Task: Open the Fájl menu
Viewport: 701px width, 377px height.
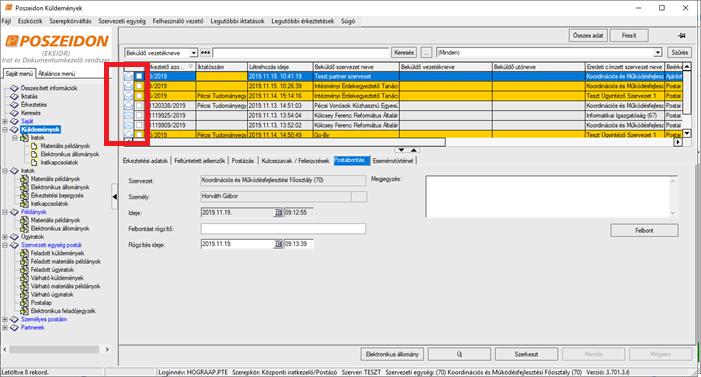Action: coord(6,21)
